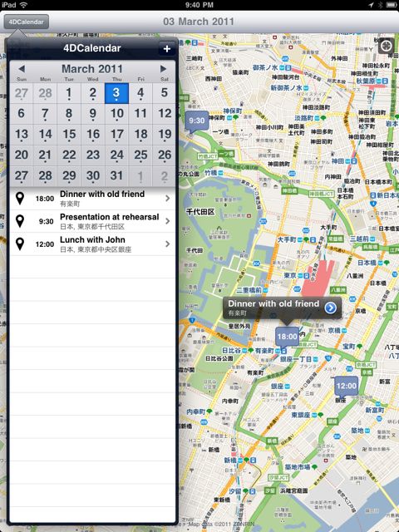Select March 4 in calendar
The width and height of the screenshot is (399, 532).
coord(140,93)
